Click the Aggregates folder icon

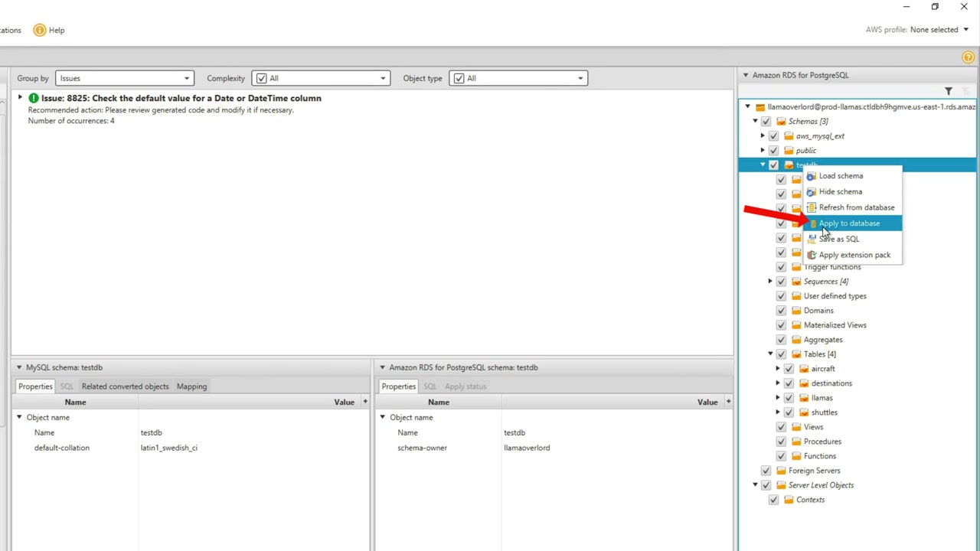(796, 340)
